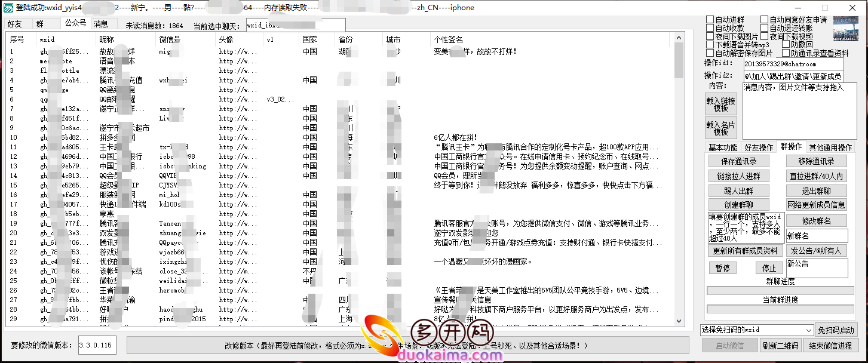Switch to 其他通用操作 tab
Image resolution: width=868 pixels, height=363 pixels.
(830, 147)
